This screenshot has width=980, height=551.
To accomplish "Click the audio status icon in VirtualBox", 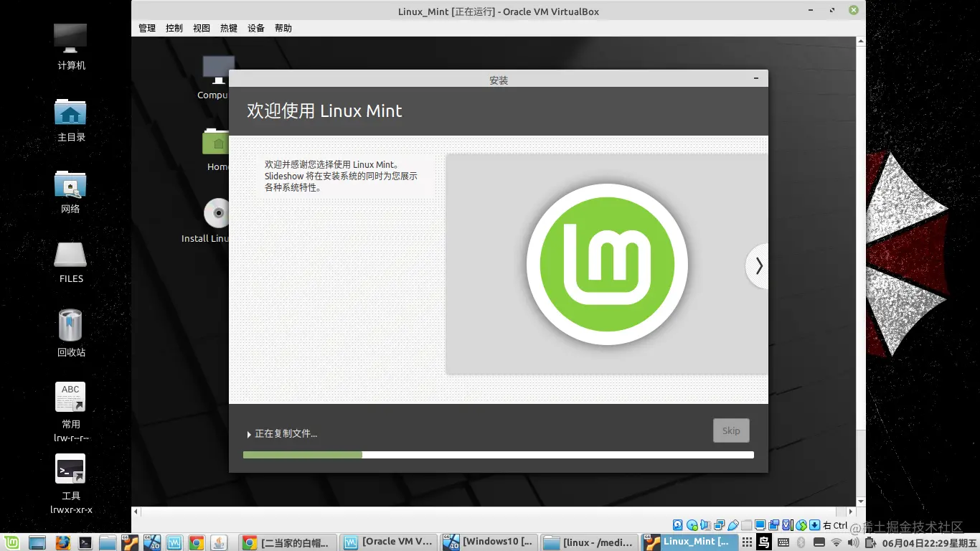I will pyautogui.click(x=705, y=525).
